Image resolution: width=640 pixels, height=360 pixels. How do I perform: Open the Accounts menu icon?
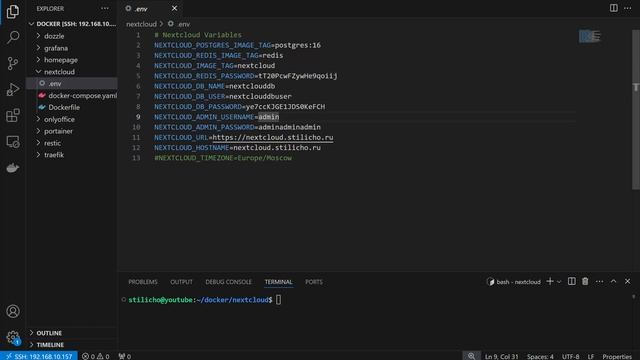tap(13, 311)
